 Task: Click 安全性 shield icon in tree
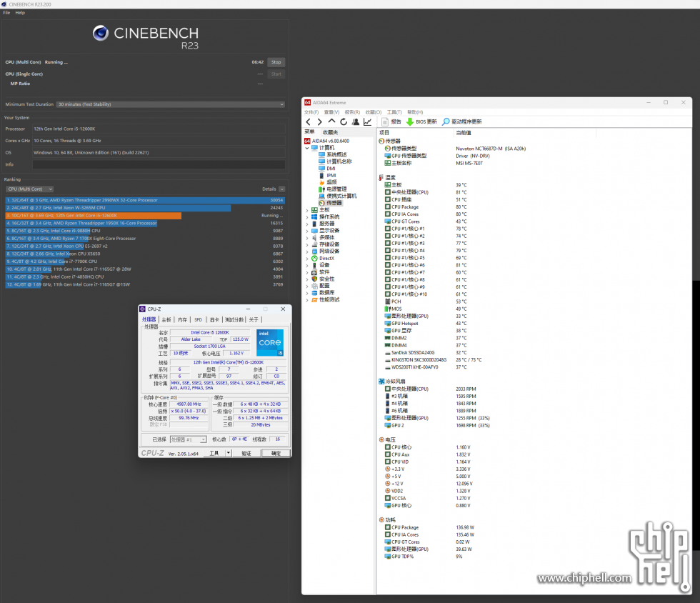(314, 279)
